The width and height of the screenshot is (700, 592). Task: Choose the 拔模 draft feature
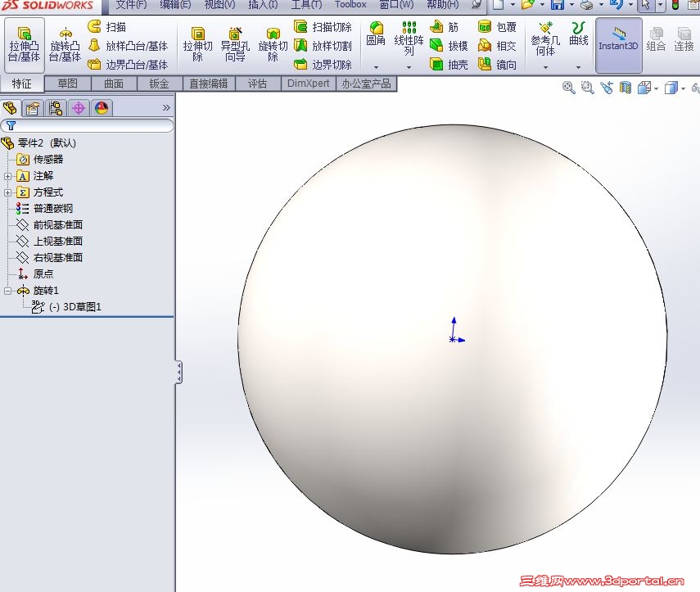[449, 46]
